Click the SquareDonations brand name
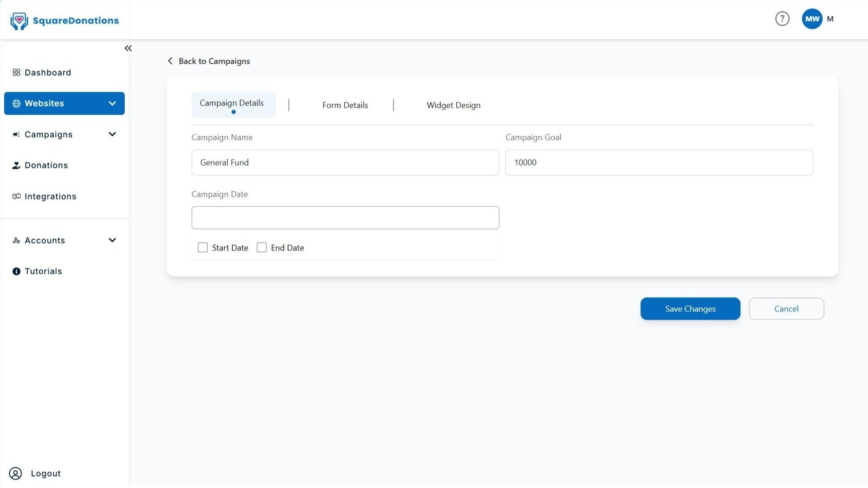The image size is (868, 488). [x=76, y=21]
